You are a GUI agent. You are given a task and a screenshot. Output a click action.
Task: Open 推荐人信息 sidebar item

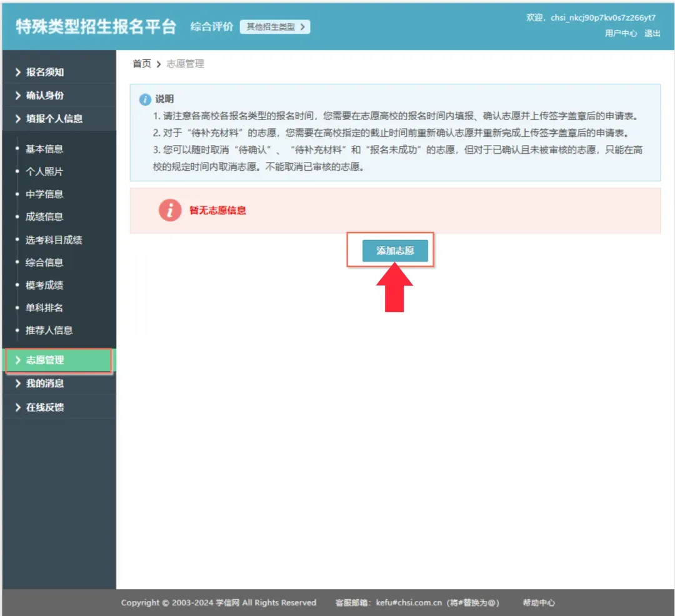click(49, 330)
